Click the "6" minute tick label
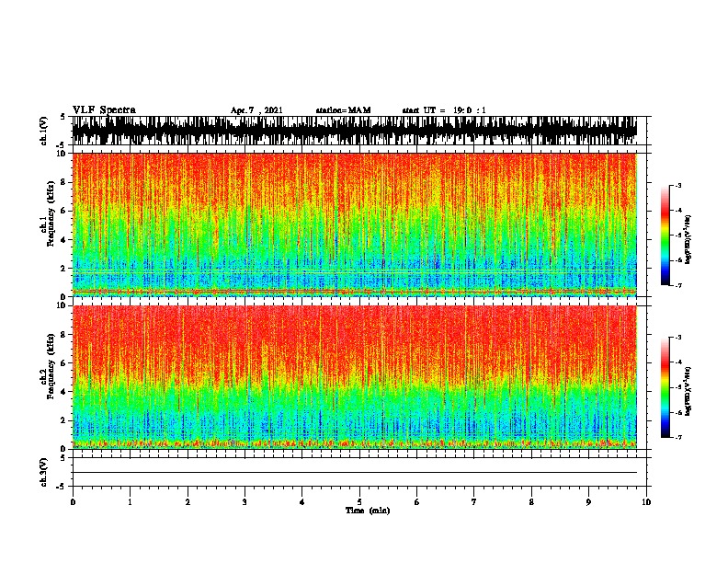Screen dimensions: 728x563 tap(416, 502)
